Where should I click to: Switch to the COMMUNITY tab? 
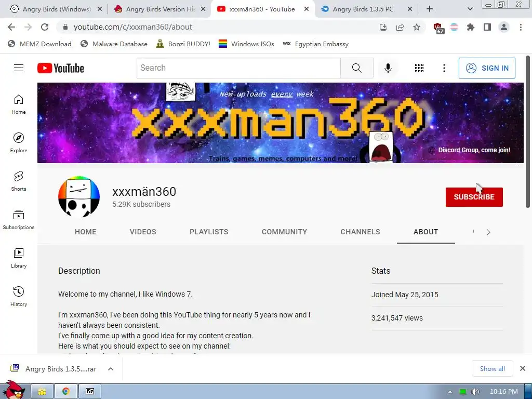[x=284, y=232]
